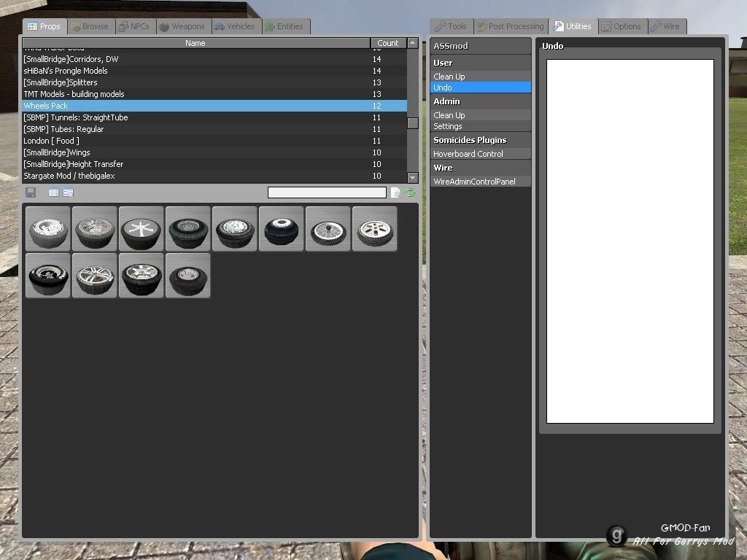This screenshot has width=747, height=560.
Task: Open the Tools tab
Action: click(451, 26)
